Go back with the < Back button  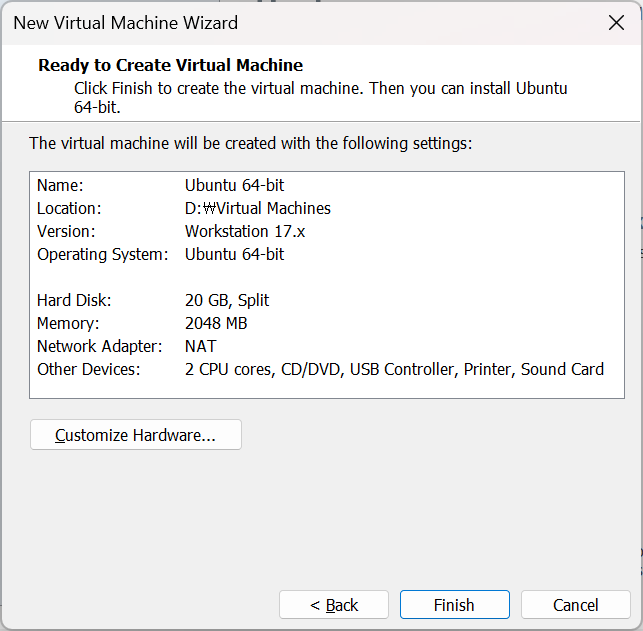[x=333, y=605]
